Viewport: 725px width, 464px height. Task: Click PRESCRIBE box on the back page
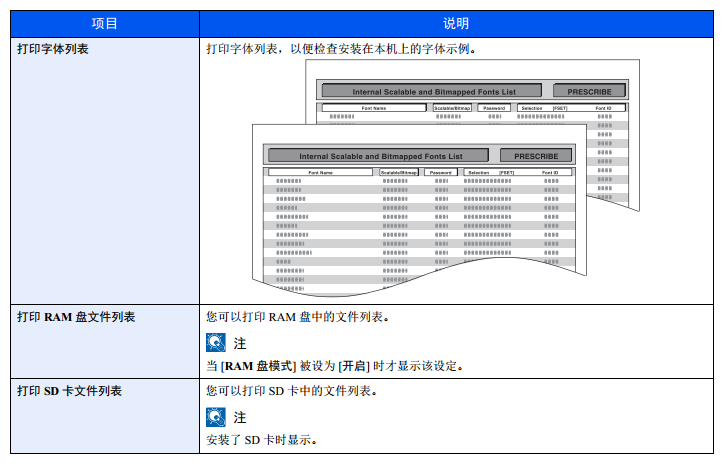(589, 91)
